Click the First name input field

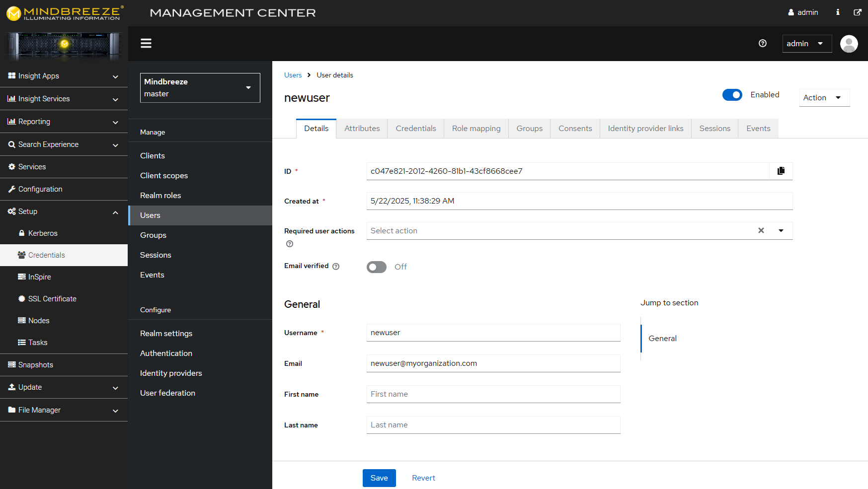click(493, 394)
